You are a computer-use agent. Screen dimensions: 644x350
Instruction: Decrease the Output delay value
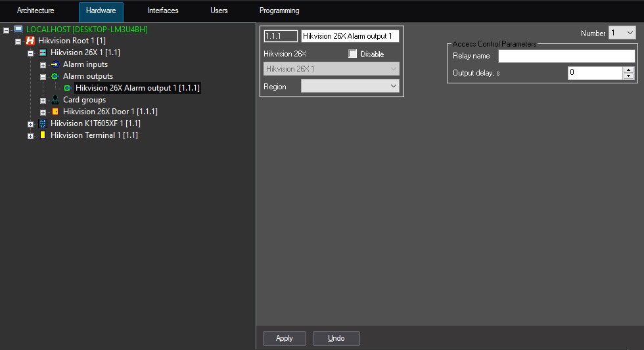click(x=628, y=76)
